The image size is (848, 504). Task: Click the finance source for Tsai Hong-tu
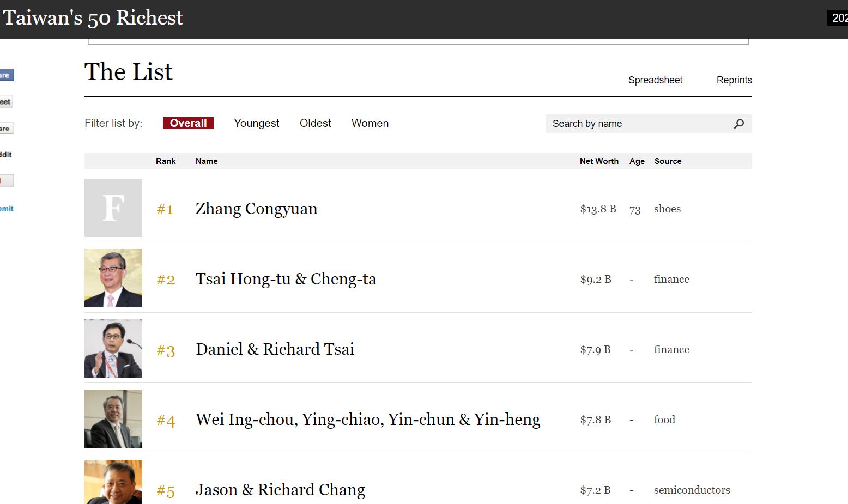click(x=671, y=280)
